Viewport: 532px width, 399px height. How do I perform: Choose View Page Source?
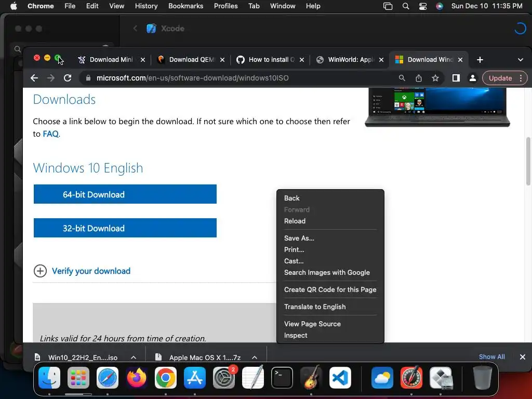[330, 324]
